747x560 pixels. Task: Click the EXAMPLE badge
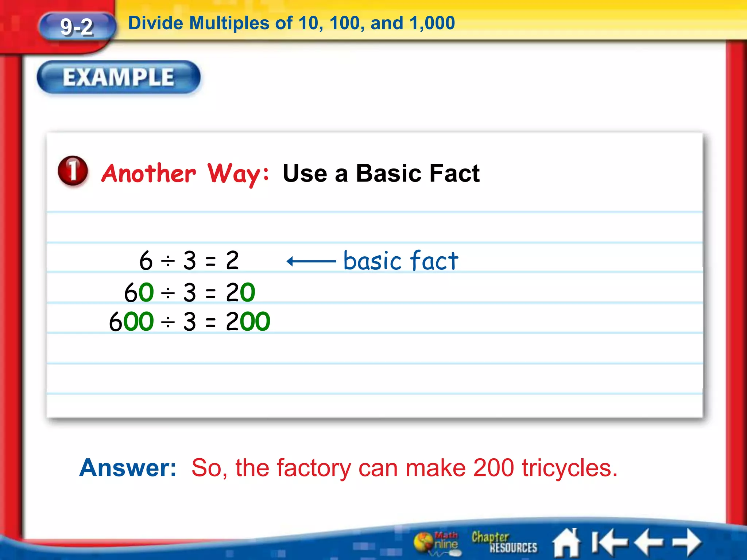(x=119, y=77)
